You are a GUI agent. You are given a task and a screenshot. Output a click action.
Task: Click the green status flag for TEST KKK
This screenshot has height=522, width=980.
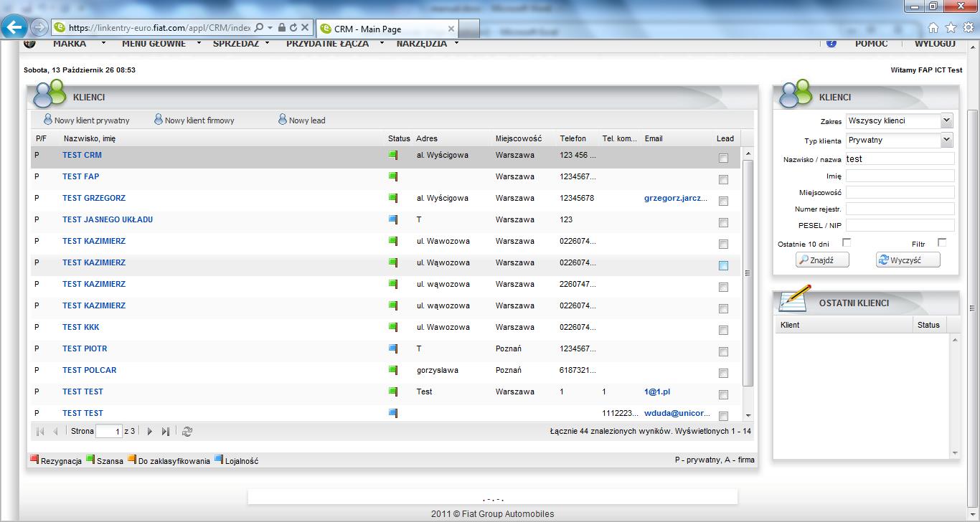[x=392, y=327]
